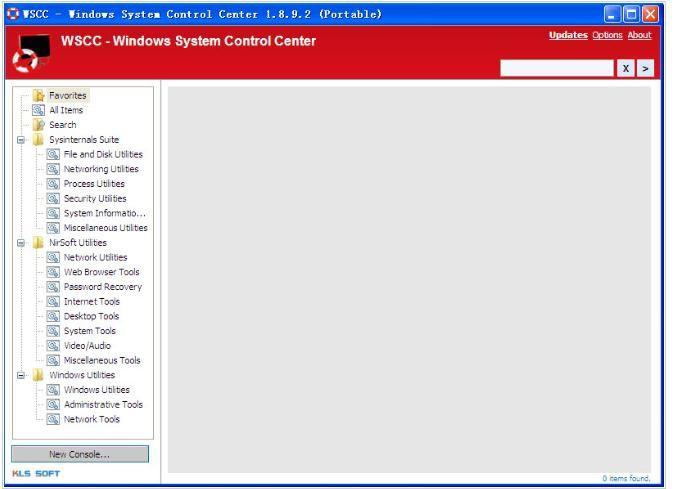
Task: Click the '0 items found' status text
Action: click(626, 479)
